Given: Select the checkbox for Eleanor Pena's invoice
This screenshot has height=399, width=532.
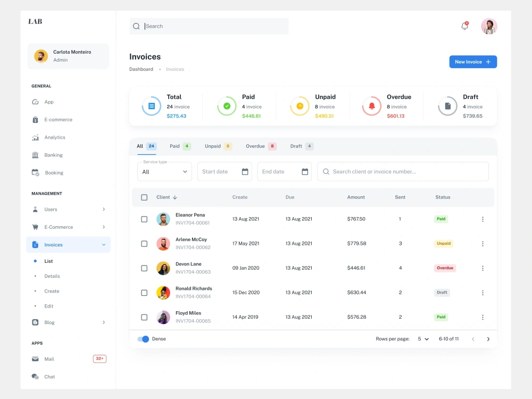Looking at the screenshot, I should pyautogui.click(x=144, y=219).
